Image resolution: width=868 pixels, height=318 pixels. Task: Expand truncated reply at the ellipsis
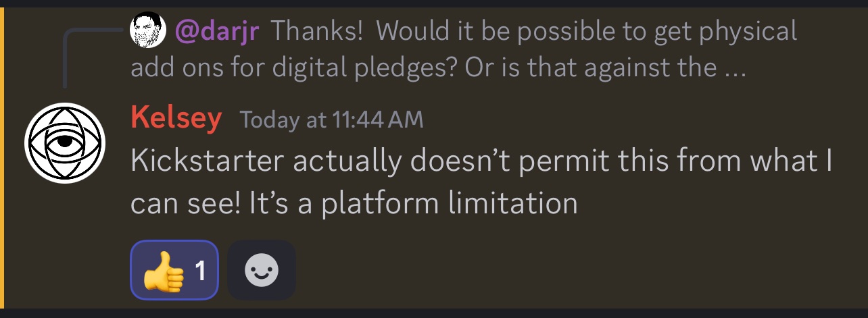pyautogui.click(x=735, y=68)
